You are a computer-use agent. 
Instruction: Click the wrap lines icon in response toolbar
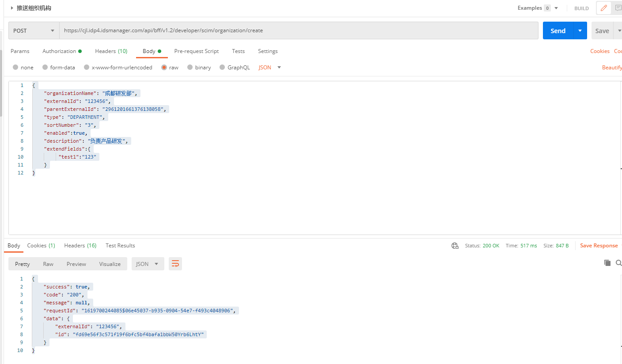[x=175, y=264]
